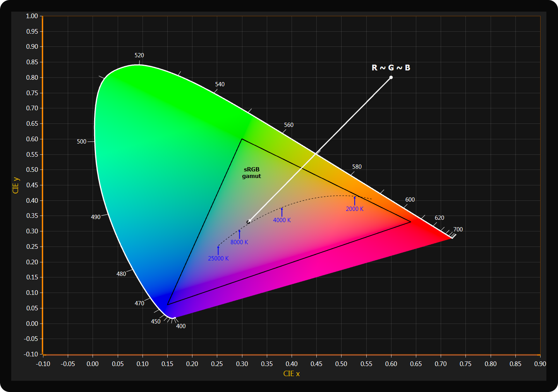Viewport: 558px width, 392px height.
Task: Click the blue arrow above 8000 K
Action: (x=239, y=234)
